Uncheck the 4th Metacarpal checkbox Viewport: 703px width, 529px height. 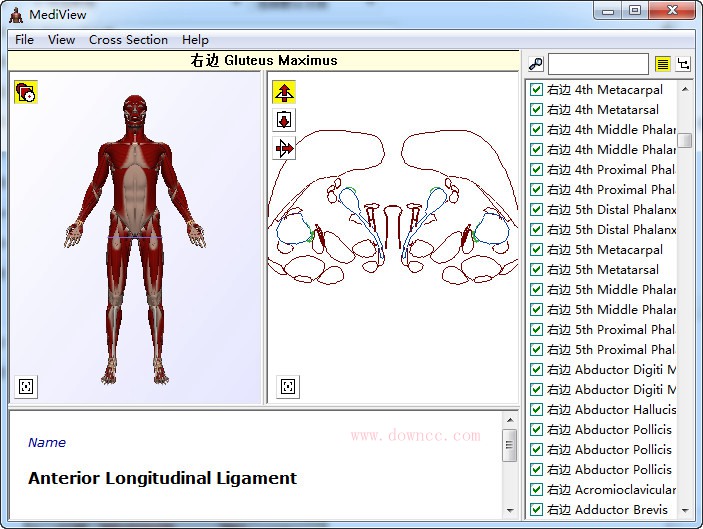click(537, 90)
